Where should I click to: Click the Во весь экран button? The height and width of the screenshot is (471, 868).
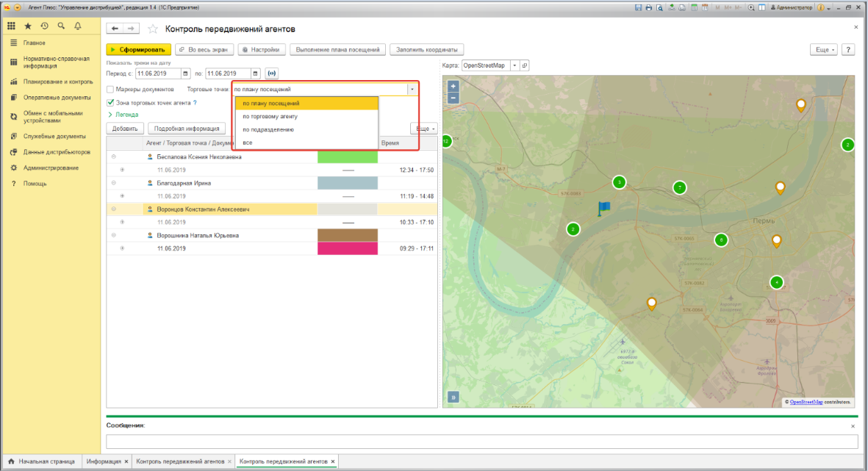tap(204, 50)
